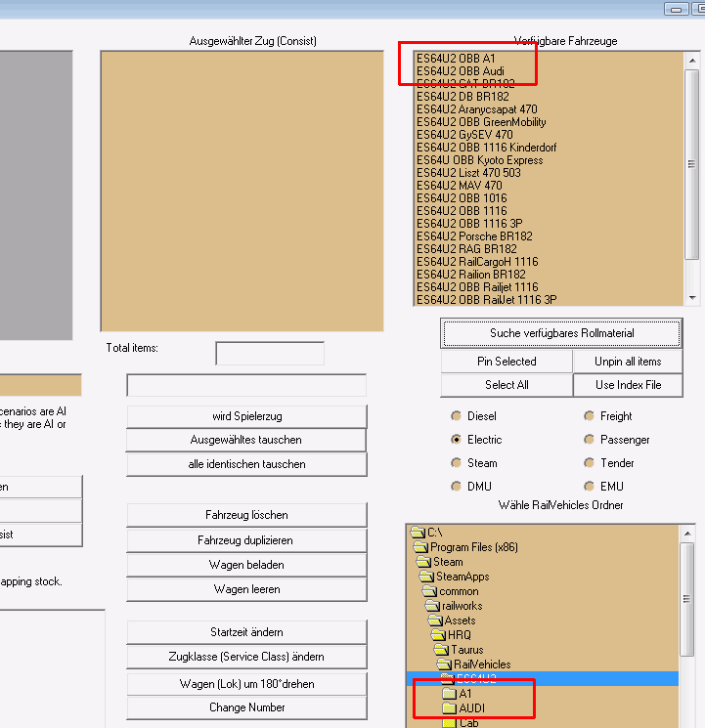This screenshot has height=728, width=705.
Task: Click the alle identischen tauschen button
Action: coord(246,464)
